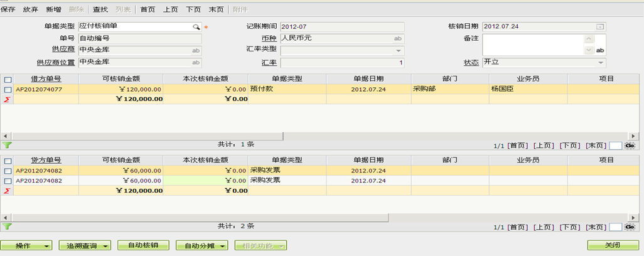Click the magnifier icon in 单据类型 field

click(x=196, y=27)
